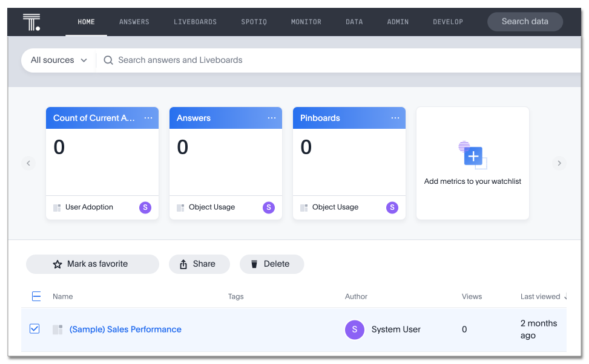Viewport: 589px width, 364px height.
Task: Click the watchlist left arrow
Action: (28, 163)
